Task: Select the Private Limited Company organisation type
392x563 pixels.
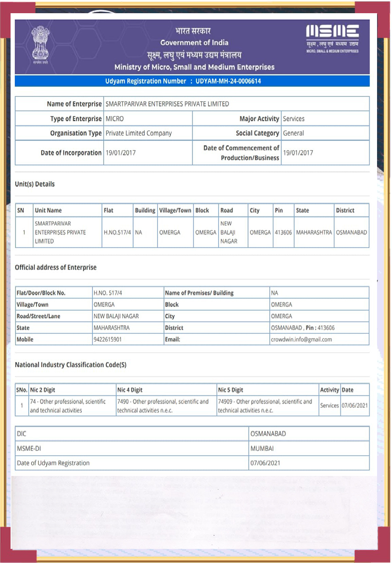Action: (139, 133)
